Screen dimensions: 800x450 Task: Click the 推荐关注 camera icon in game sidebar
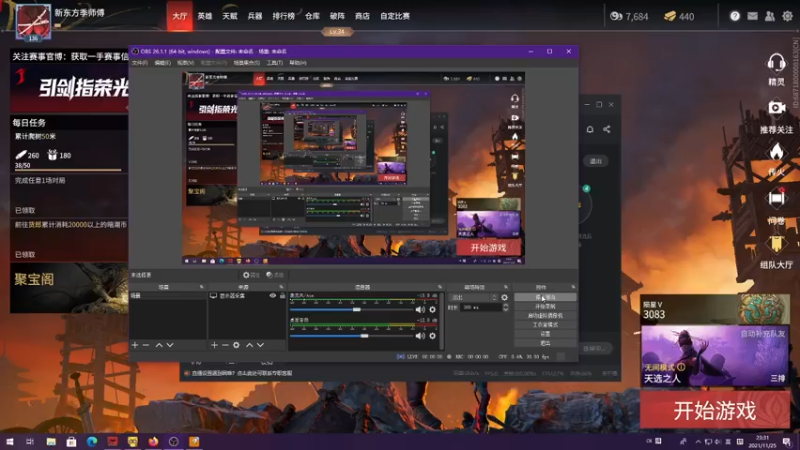777,108
